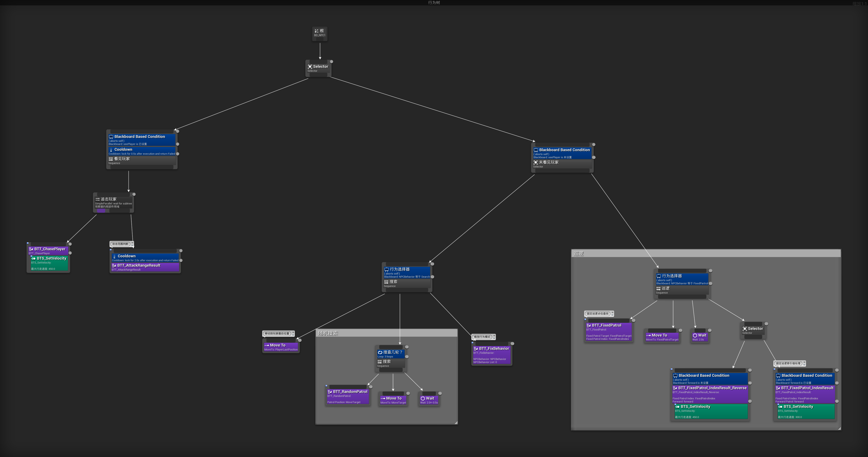This screenshot has width=868, height=457.
Task: Click blue blueprint marker atop BTT_FixBehavior node
Action: click(x=472, y=343)
